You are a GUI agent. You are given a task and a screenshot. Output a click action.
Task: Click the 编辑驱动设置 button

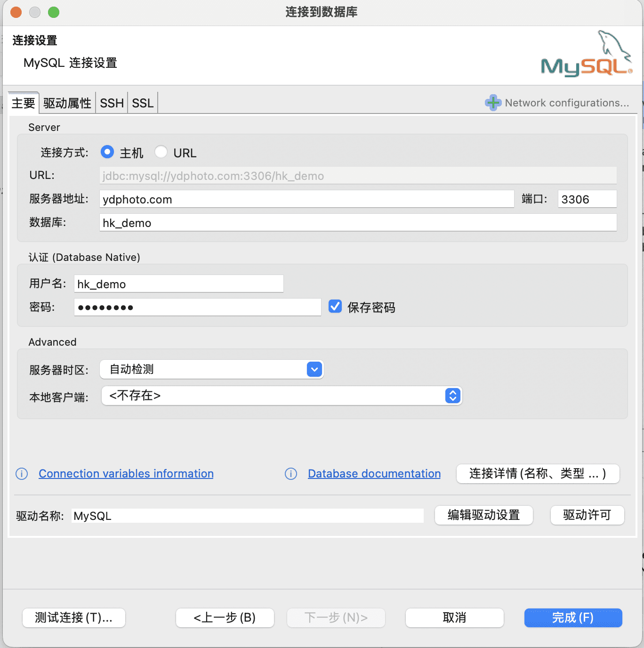pos(483,515)
